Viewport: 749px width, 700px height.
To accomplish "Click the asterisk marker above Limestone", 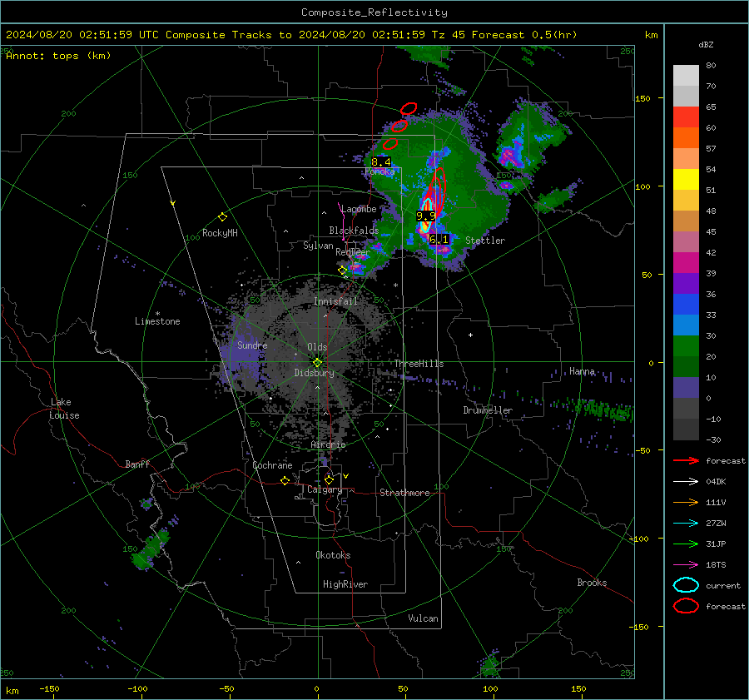I will pyautogui.click(x=157, y=314).
